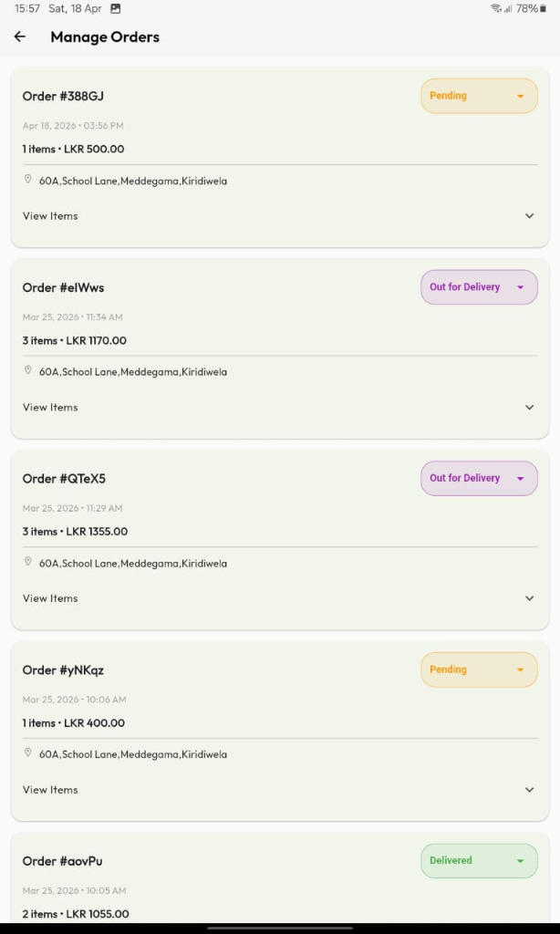Image resolution: width=560 pixels, height=934 pixels.
Task: Open Pending status dropdown for order #388GJ
Action: point(479,96)
